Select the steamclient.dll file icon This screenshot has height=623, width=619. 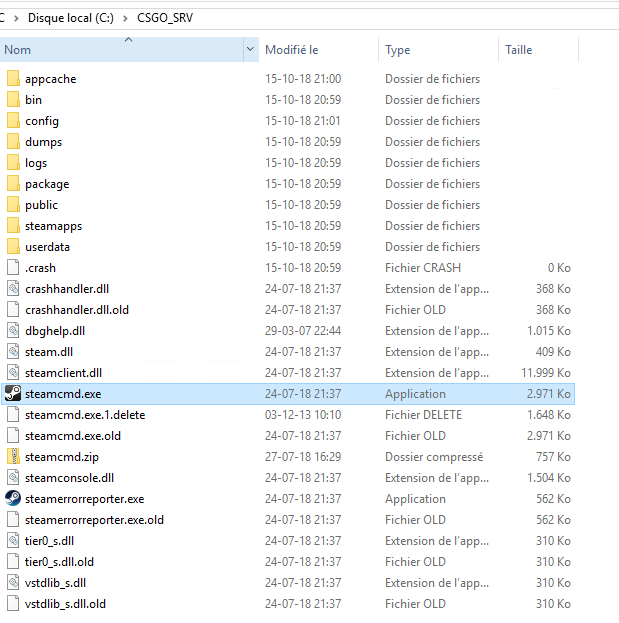(x=13, y=373)
